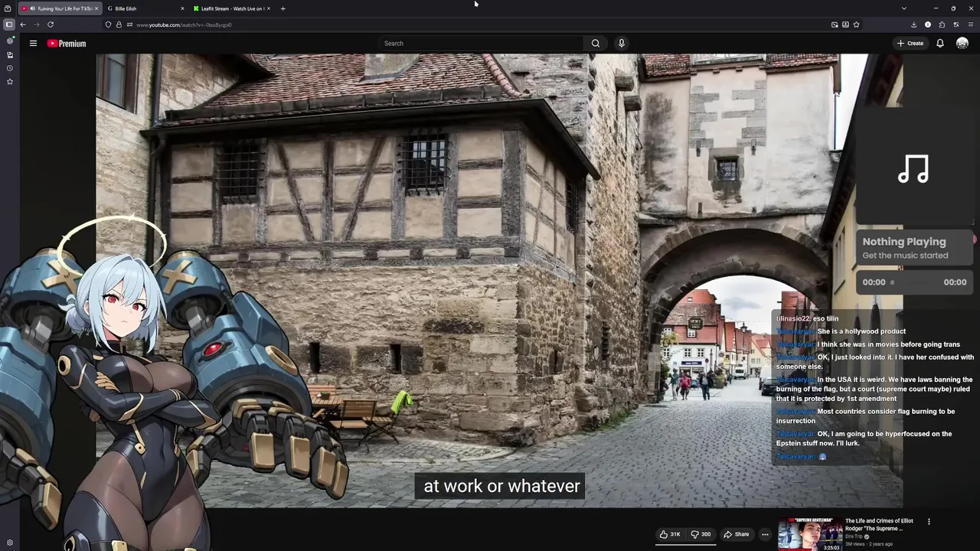980x551 pixels.
Task: Click the save-page icon beside bookmark star
Action: (845, 24)
